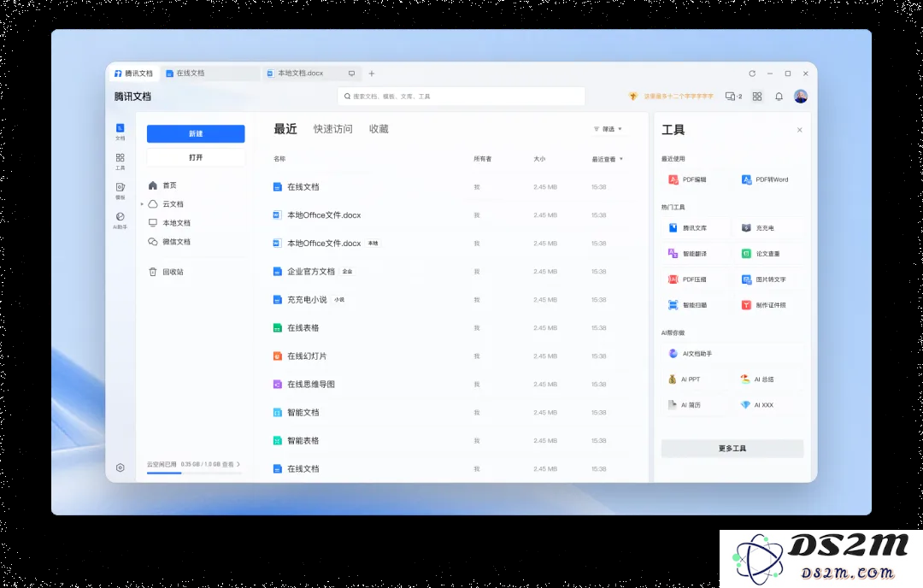
Task: Open settings gear at sidebar bottom
Action: click(x=121, y=467)
